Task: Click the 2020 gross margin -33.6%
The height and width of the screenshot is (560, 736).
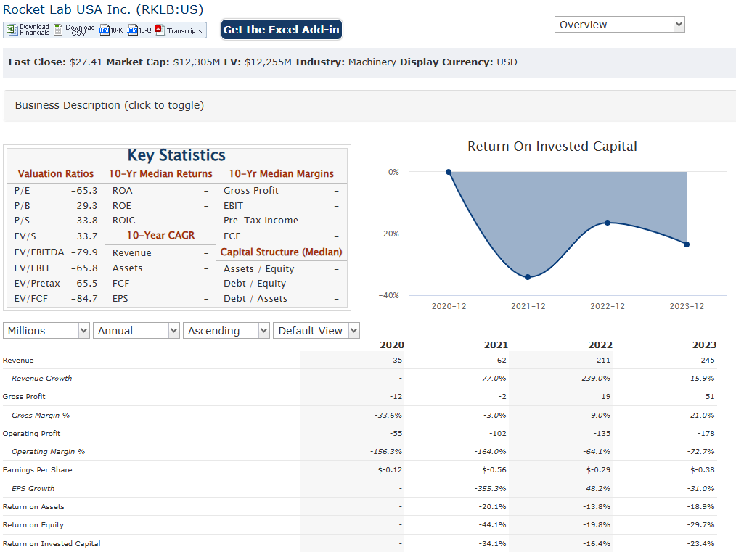Action: coord(388,416)
